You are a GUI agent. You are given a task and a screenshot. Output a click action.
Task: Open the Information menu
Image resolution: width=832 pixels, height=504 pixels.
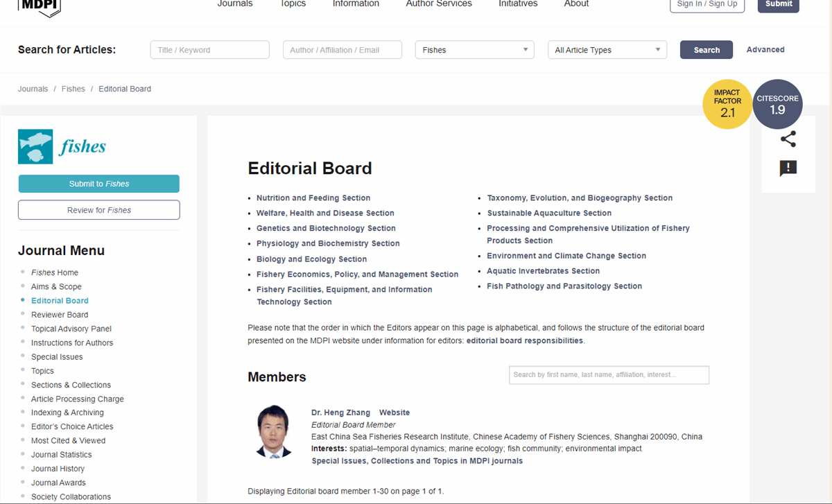pos(356,4)
